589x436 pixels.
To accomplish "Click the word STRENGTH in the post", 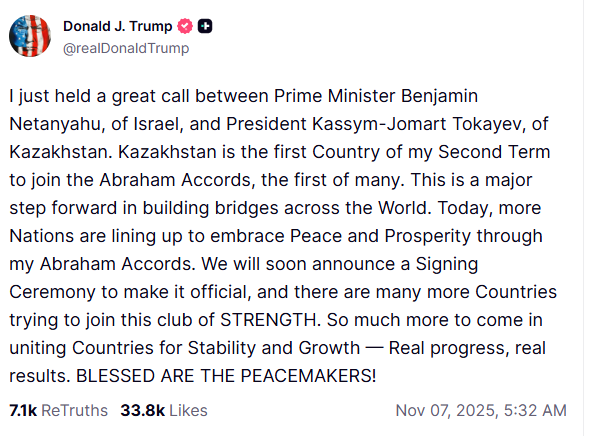I will pos(270,320).
